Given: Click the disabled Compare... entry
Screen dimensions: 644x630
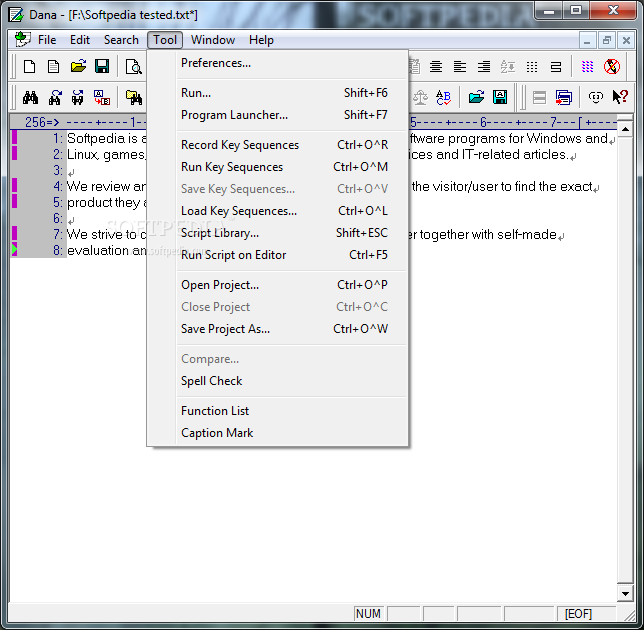Looking at the screenshot, I should point(278,359).
